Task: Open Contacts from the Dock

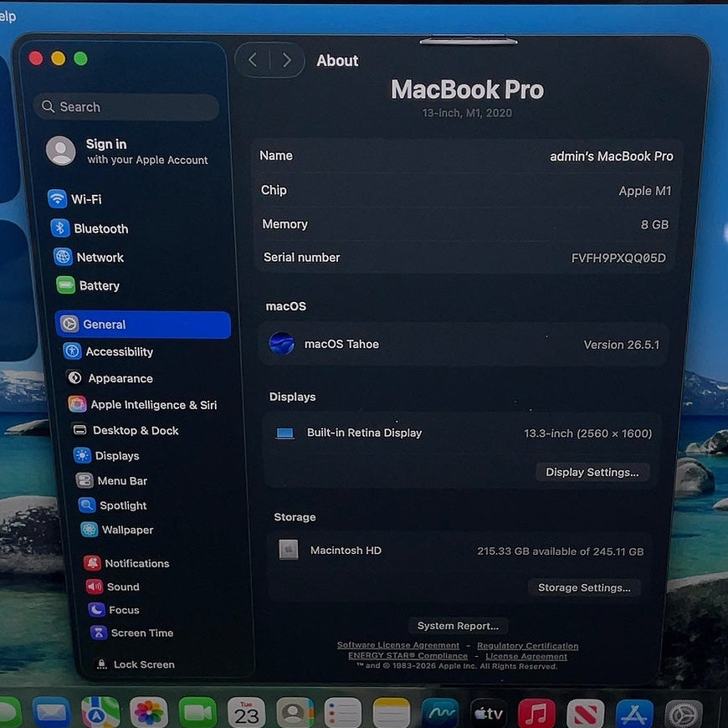Action: coord(295,712)
